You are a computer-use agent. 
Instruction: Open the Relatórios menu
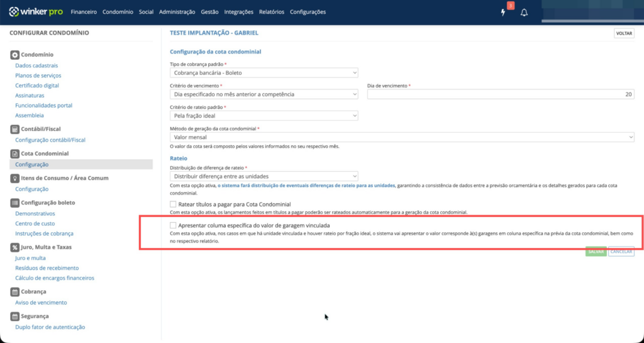click(x=271, y=12)
